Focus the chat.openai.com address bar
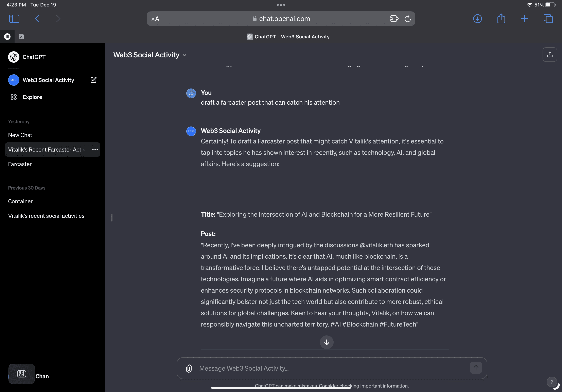This screenshot has height=392, width=562. click(281, 19)
